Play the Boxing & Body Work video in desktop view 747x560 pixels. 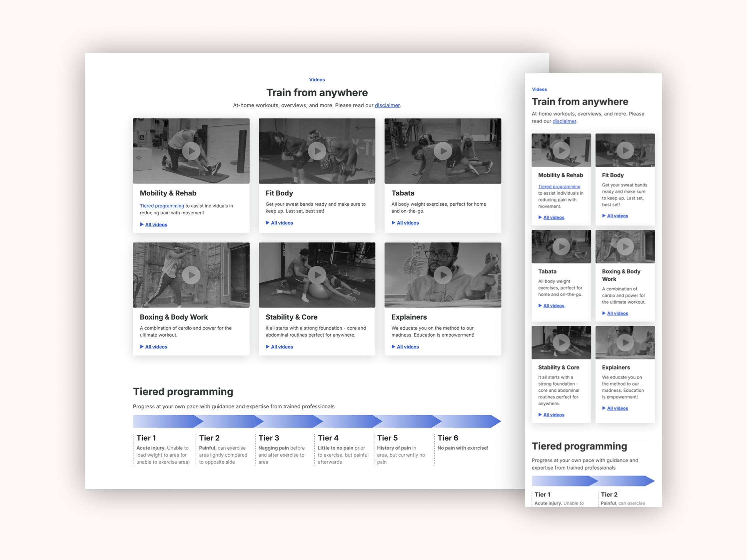[191, 275]
